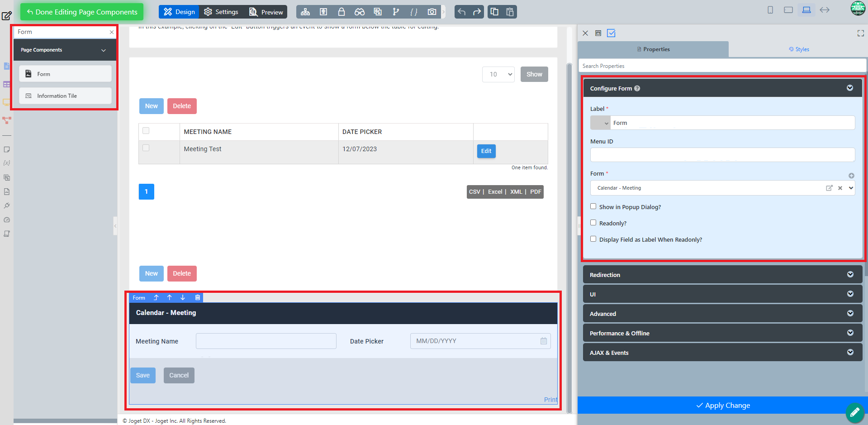Collapse the Page Components section

coord(104,50)
